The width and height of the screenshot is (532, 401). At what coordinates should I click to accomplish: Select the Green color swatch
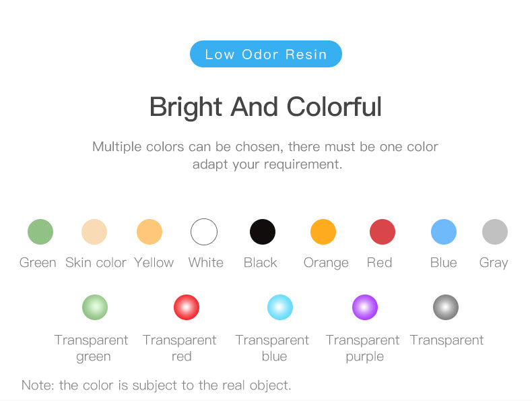[x=40, y=232]
